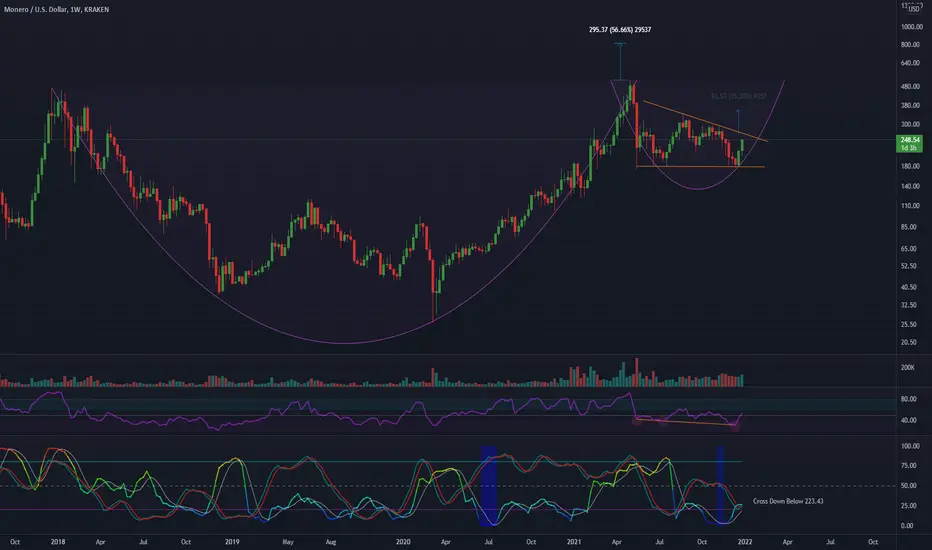
Task: Click the 25.00 label on stochastic scale
Action: [909, 506]
